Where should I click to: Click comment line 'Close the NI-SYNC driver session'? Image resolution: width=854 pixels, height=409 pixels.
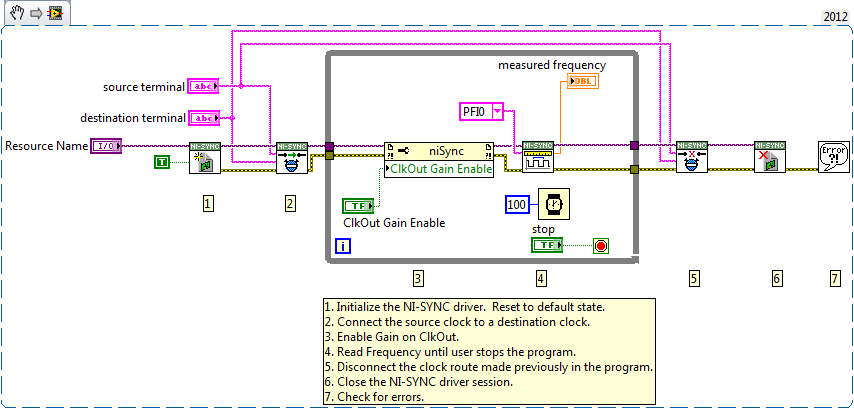(418, 382)
